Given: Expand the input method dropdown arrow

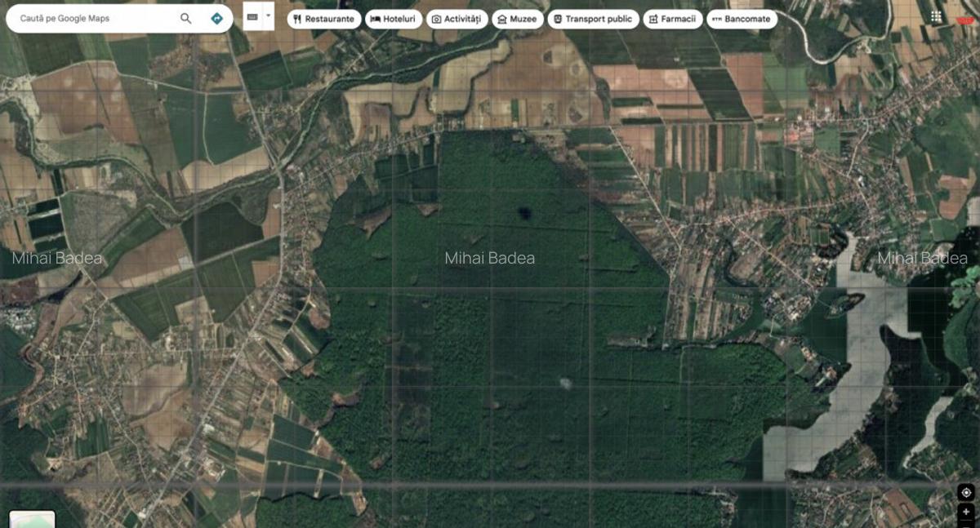Looking at the screenshot, I should pos(267,16).
